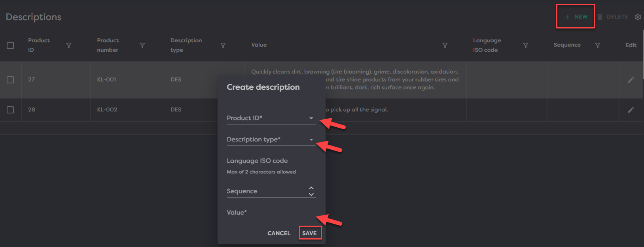
Task: Save the new description
Action: click(x=309, y=233)
